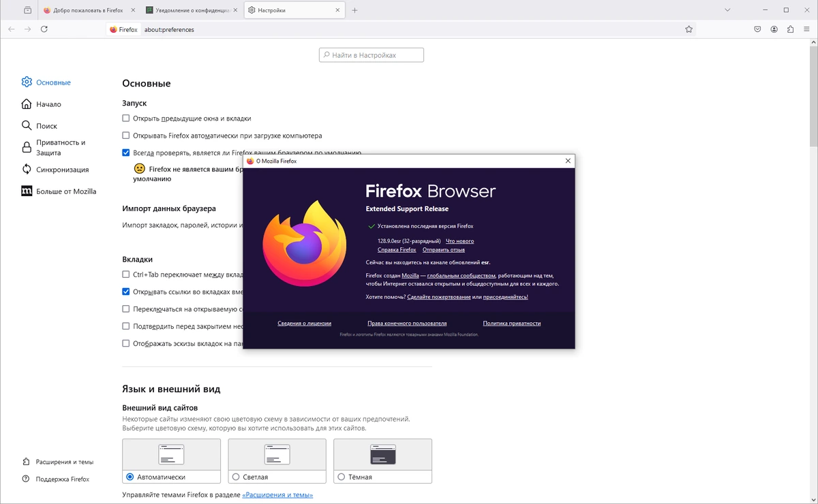Open Больше от Mozilla category

pyautogui.click(x=59, y=191)
